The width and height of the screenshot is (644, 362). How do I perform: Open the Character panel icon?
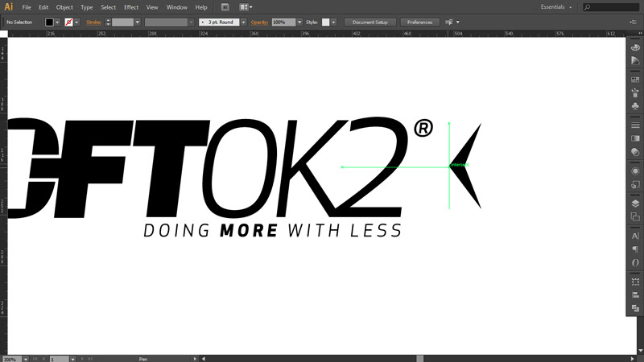[x=635, y=237]
